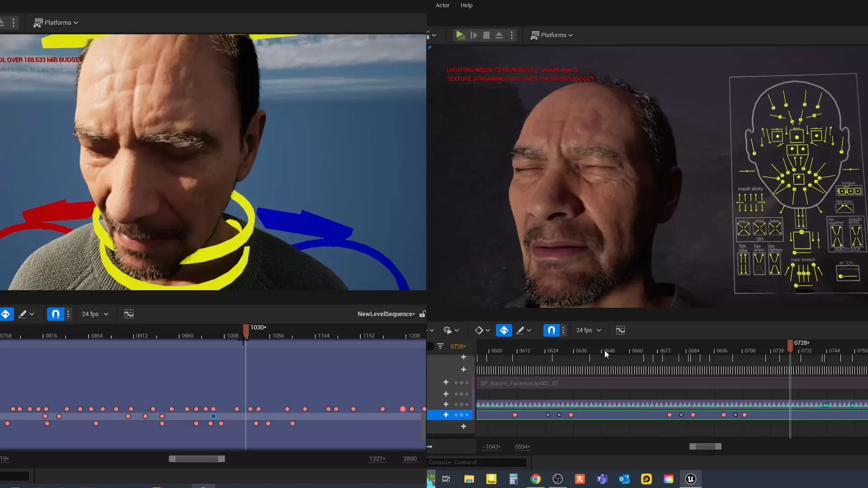
Task: Click the Eject button in play toolbar
Action: coord(499,35)
